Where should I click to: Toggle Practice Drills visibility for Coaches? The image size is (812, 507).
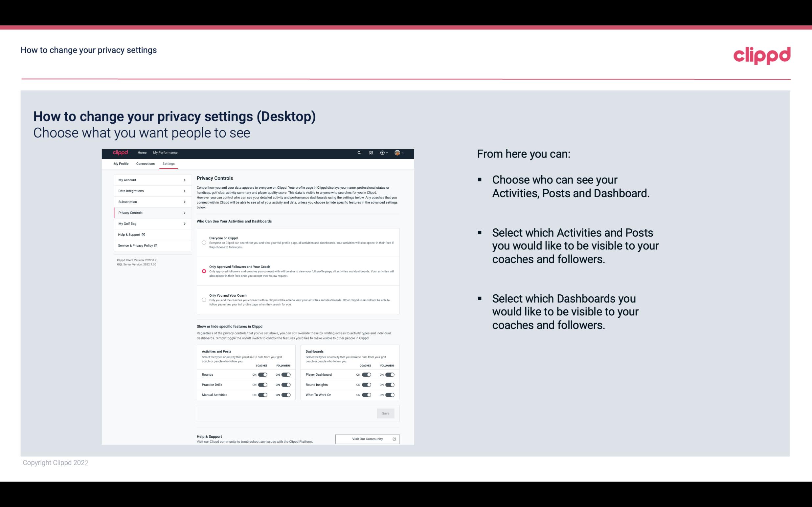[x=262, y=385]
